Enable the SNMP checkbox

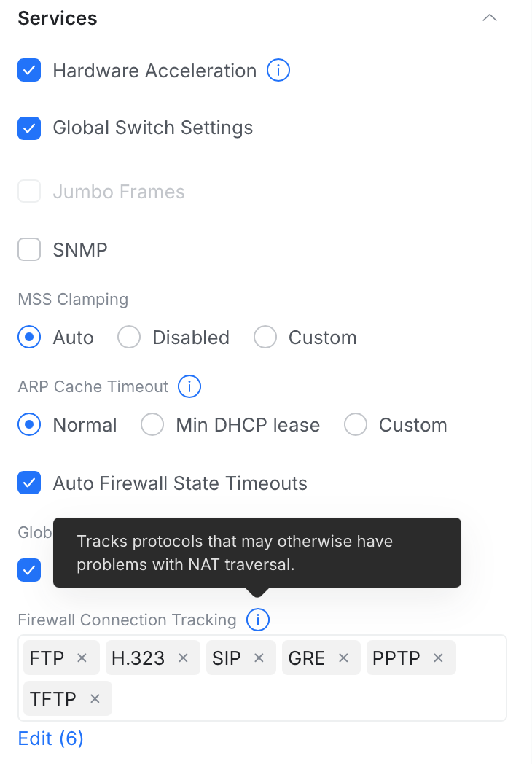29,250
